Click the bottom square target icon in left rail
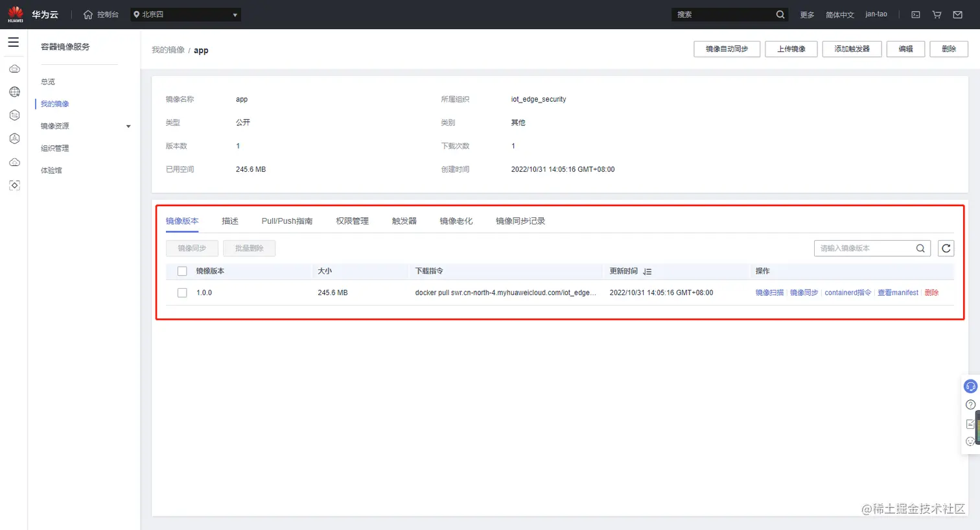Image resolution: width=980 pixels, height=530 pixels. click(14, 186)
